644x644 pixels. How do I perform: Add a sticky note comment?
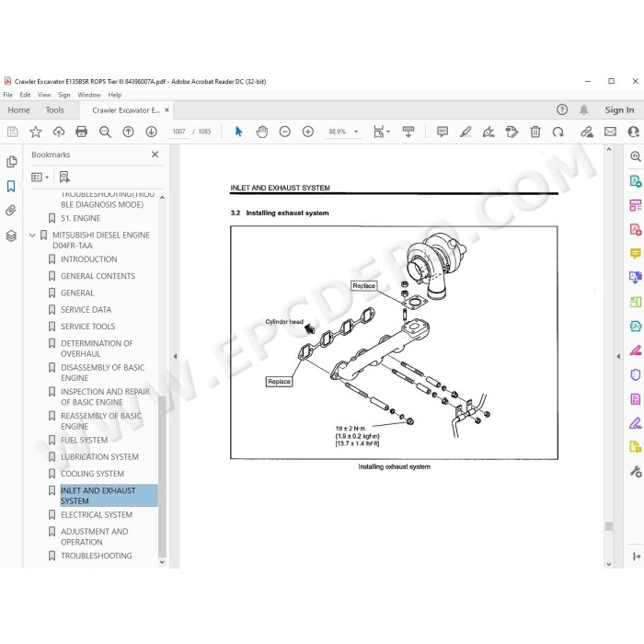(443, 132)
